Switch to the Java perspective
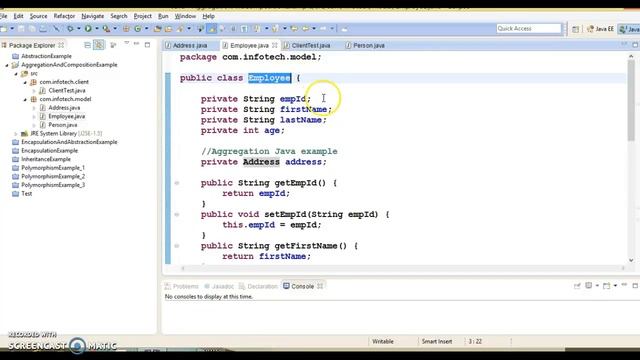640x360 pixels. 629,29
